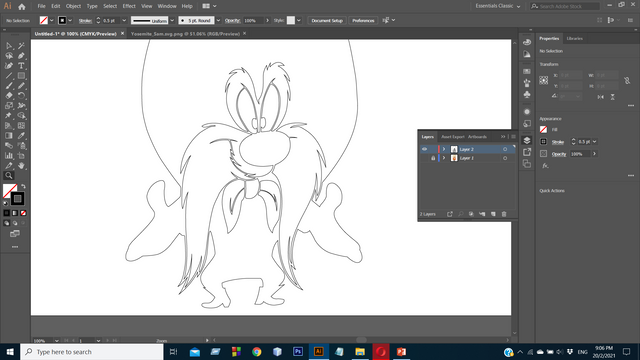Select the Rectangle tool
This screenshot has height=360, width=640.
pyautogui.click(x=21, y=76)
